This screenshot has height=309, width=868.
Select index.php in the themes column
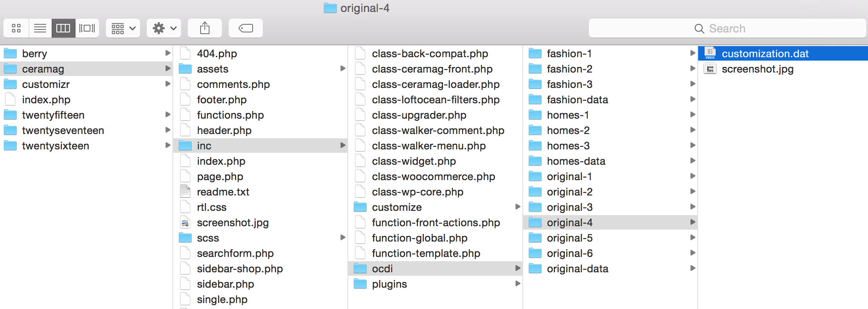46,99
